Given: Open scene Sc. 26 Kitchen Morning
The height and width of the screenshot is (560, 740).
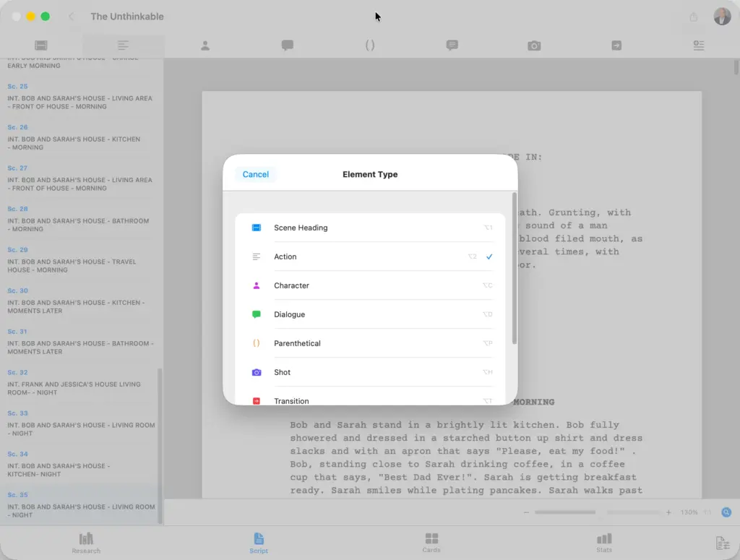Looking at the screenshot, I should (81, 137).
